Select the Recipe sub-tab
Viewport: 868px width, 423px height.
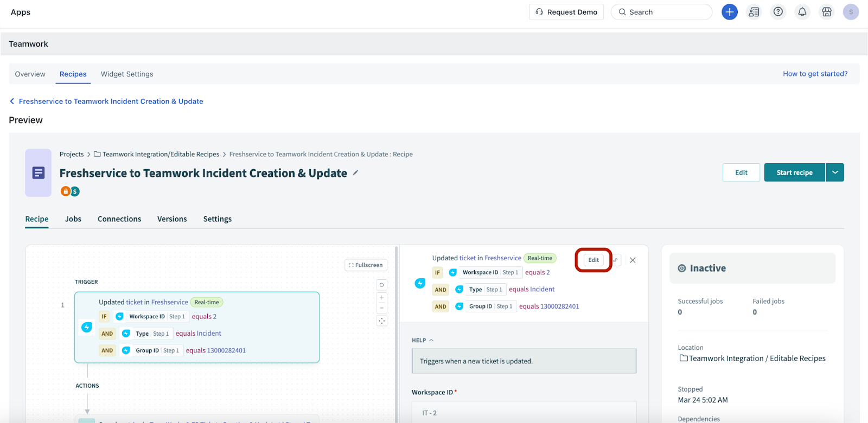37,219
